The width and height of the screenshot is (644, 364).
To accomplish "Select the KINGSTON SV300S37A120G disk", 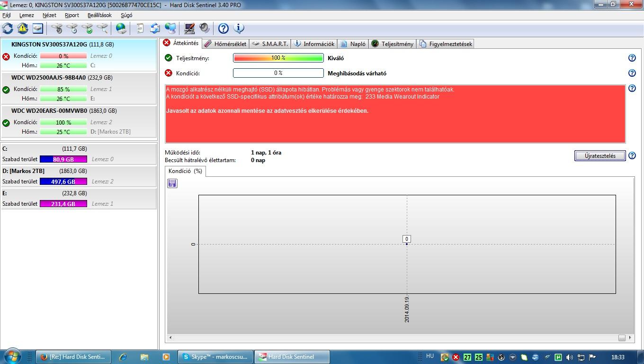I will point(79,55).
